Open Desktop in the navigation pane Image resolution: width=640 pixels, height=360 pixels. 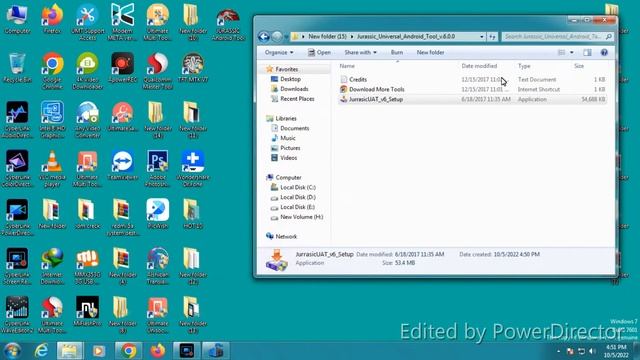tap(290, 79)
